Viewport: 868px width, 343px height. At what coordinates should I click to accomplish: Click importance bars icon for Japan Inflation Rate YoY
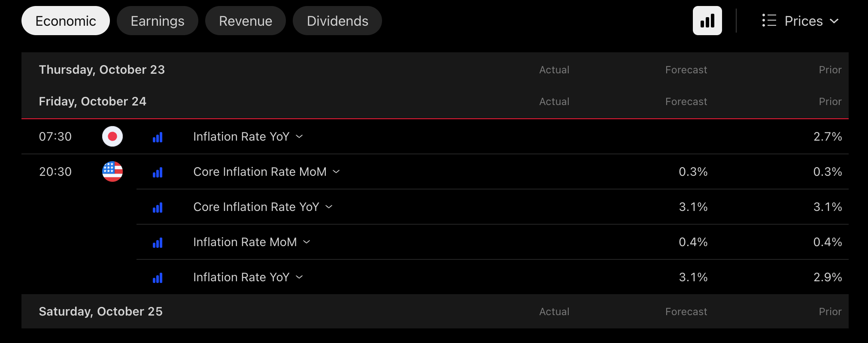[x=158, y=137]
